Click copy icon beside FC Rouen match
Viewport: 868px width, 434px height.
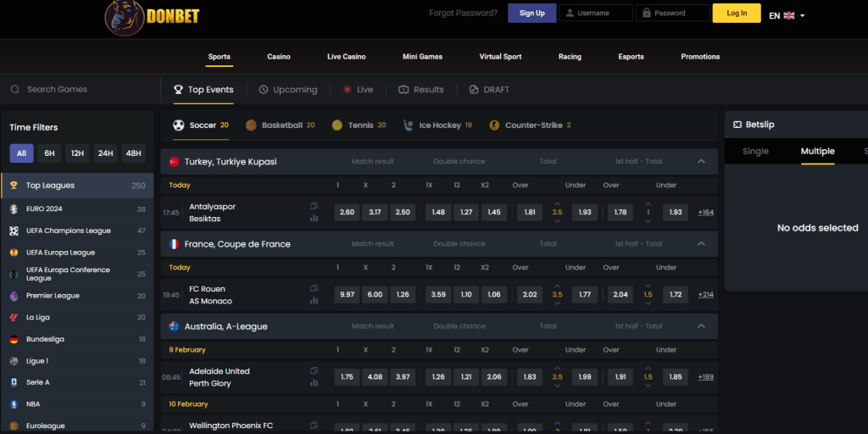coord(314,289)
